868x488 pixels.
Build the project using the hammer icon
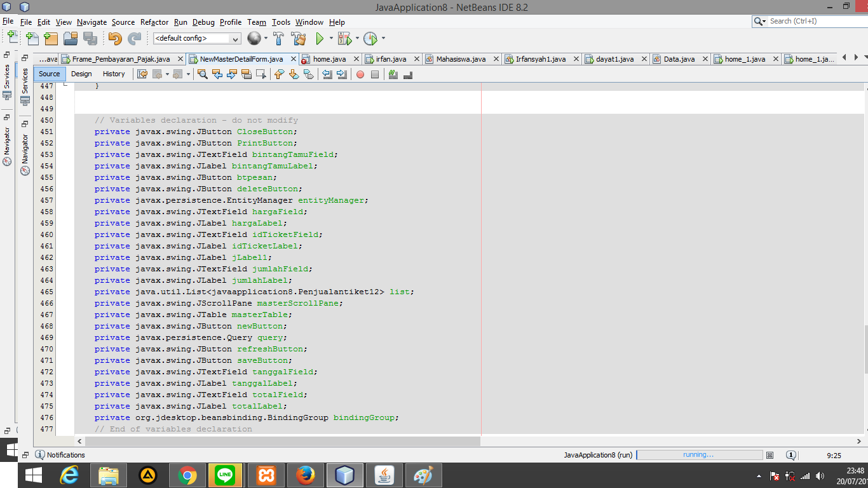(279, 38)
